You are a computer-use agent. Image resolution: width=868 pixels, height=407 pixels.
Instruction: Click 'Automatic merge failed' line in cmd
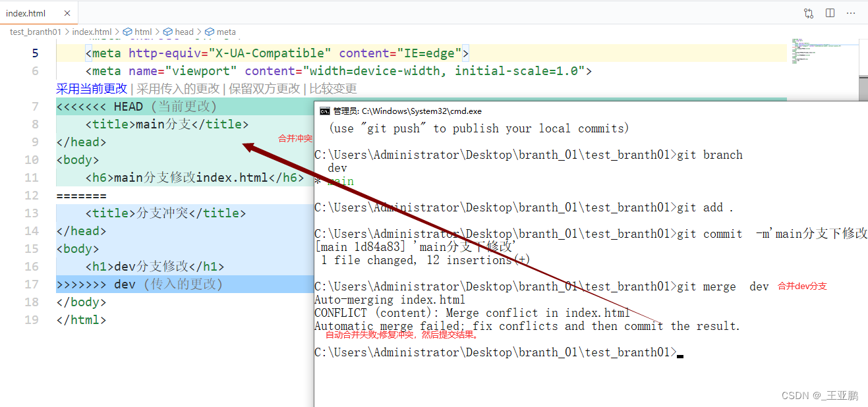tap(527, 326)
